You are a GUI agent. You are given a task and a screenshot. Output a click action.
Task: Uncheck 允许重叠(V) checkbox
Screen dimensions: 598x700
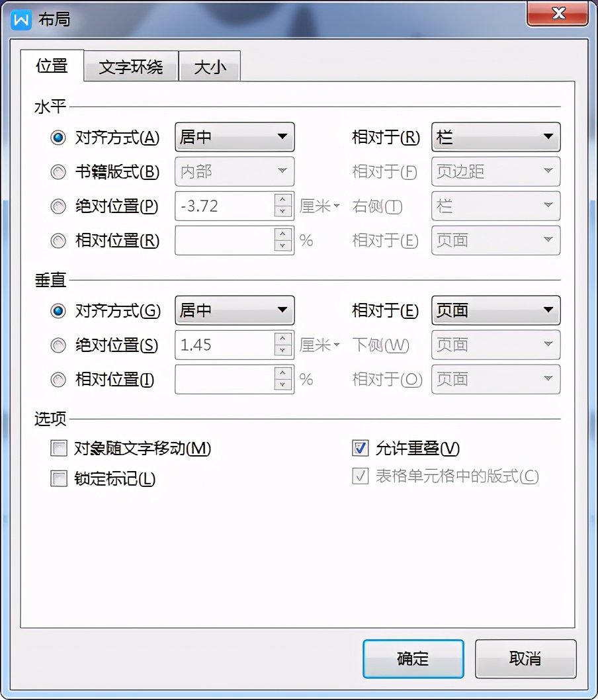pos(360,448)
